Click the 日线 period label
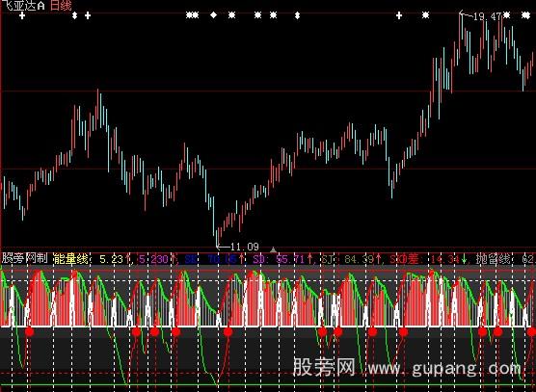The height and width of the screenshot is (392, 536). (61, 5)
